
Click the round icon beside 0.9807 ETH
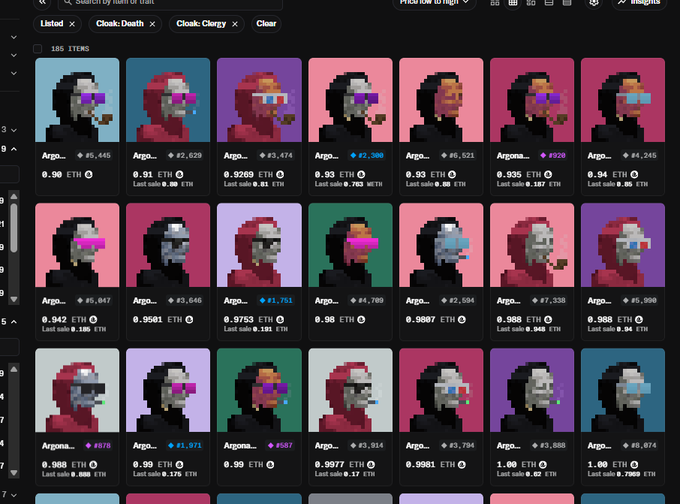click(462, 319)
